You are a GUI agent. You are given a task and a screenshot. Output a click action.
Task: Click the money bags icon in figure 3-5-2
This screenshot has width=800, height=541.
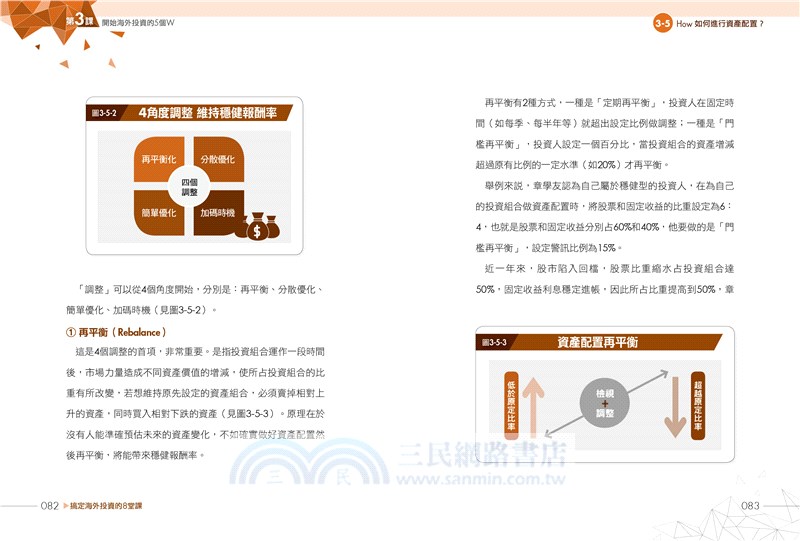pyautogui.click(x=259, y=226)
